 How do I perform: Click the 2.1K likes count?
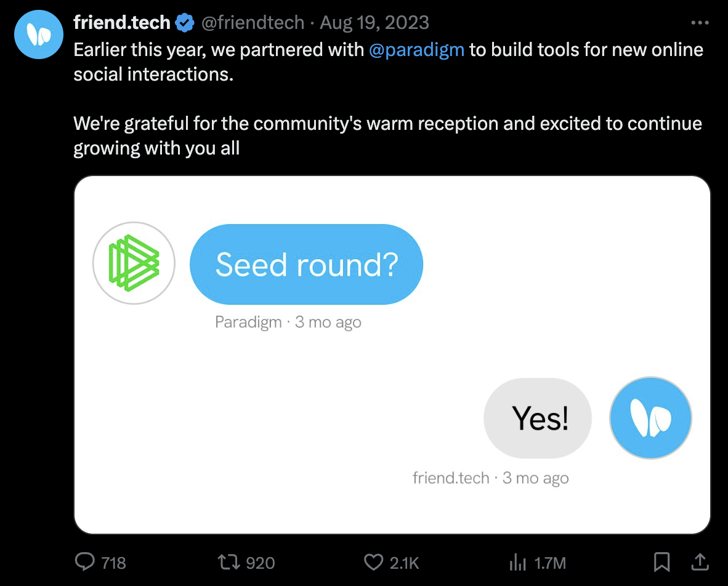tap(405, 563)
